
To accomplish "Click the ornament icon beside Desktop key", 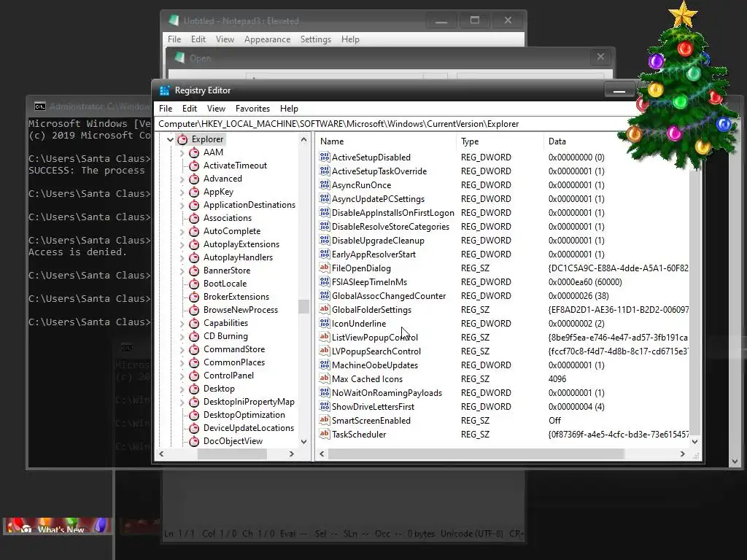I will click(194, 389).
